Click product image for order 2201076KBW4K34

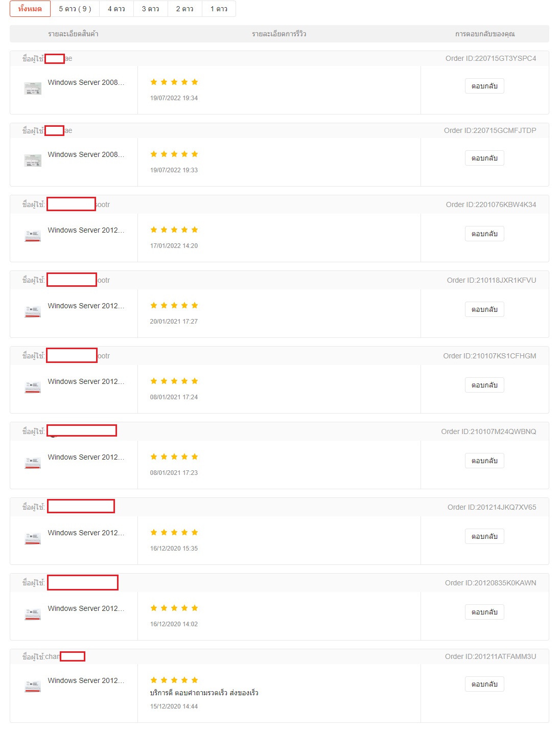click(33, 236)
